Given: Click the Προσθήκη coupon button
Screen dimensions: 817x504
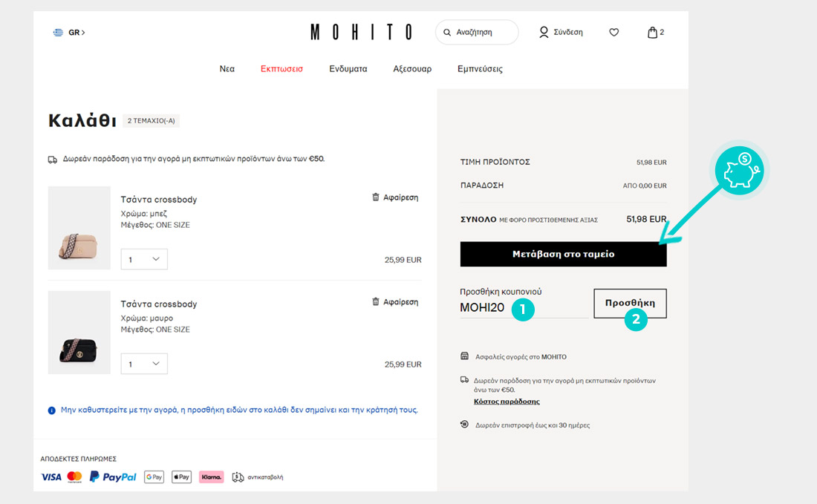Looking at the screenshot, I should [630, 303].
